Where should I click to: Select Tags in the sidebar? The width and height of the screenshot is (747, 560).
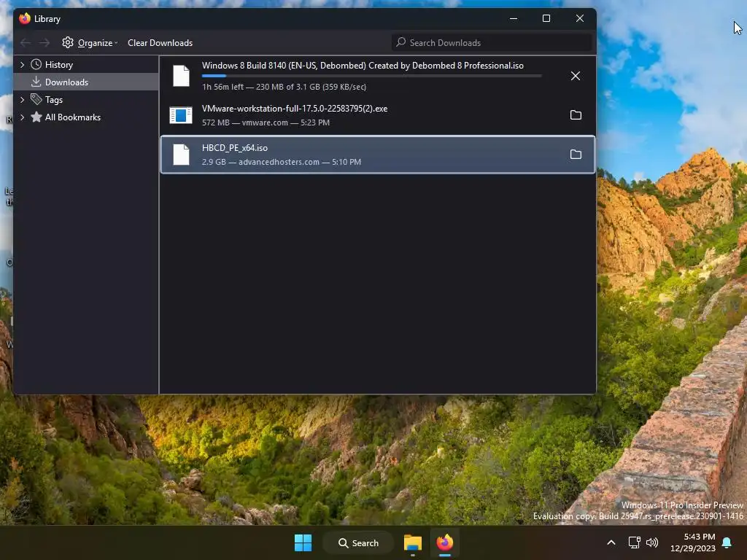pyautogui.click(x=54, y=99)
